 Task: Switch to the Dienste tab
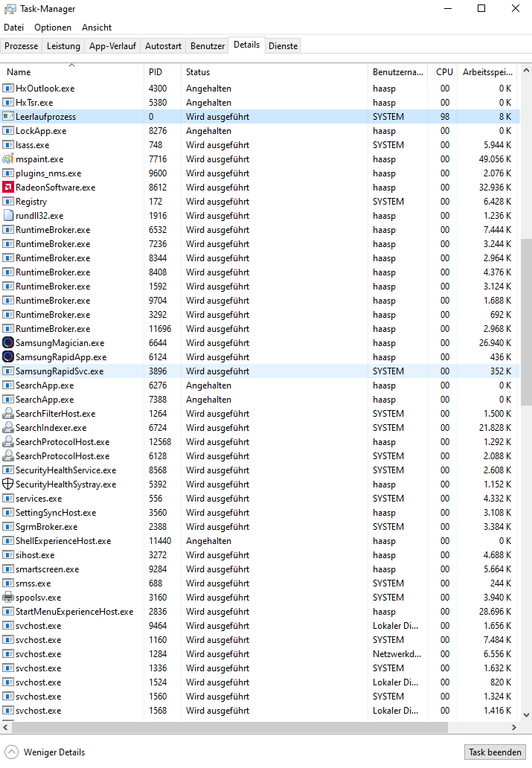283,46
